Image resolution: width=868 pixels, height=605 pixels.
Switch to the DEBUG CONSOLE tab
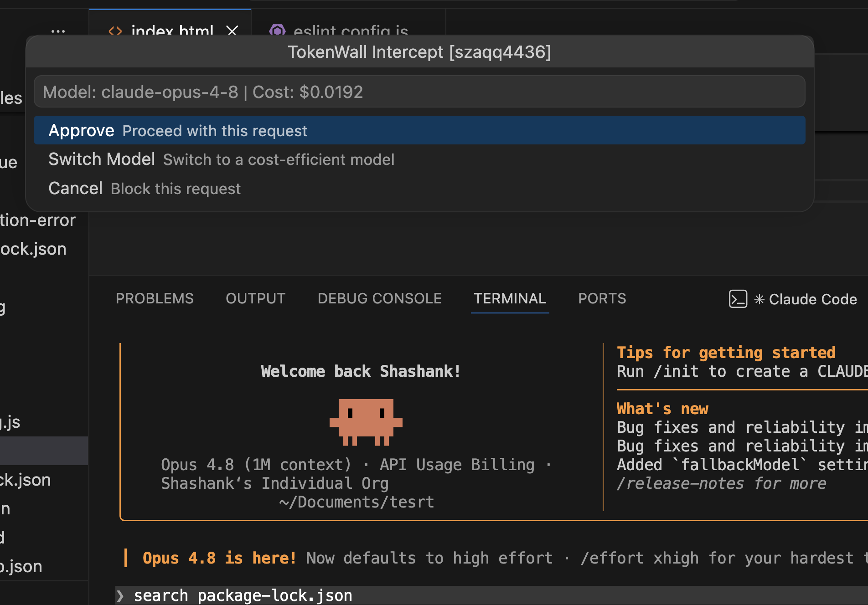[379, 298]
